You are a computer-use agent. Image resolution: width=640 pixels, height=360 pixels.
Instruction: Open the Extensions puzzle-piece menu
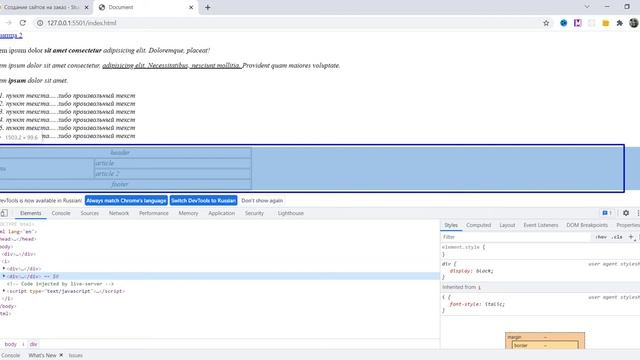point(620,23)
